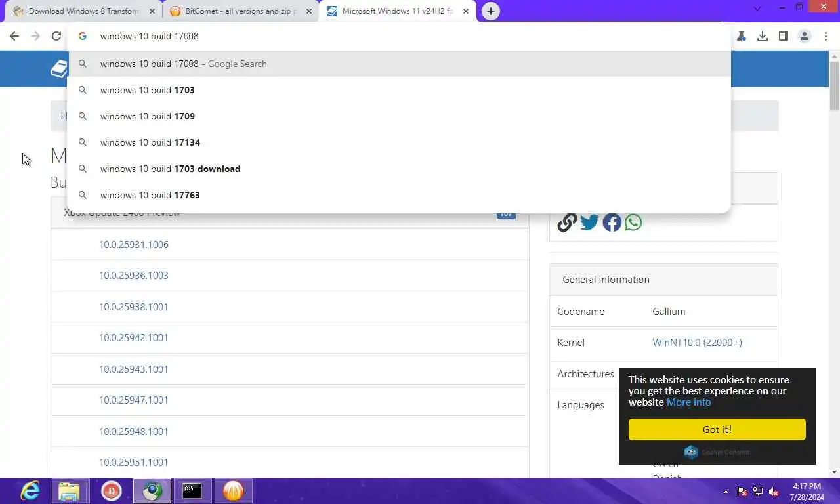840x504 pixels.
Task: Open build link 10.0.25942.1001
Action: [134, 337]
